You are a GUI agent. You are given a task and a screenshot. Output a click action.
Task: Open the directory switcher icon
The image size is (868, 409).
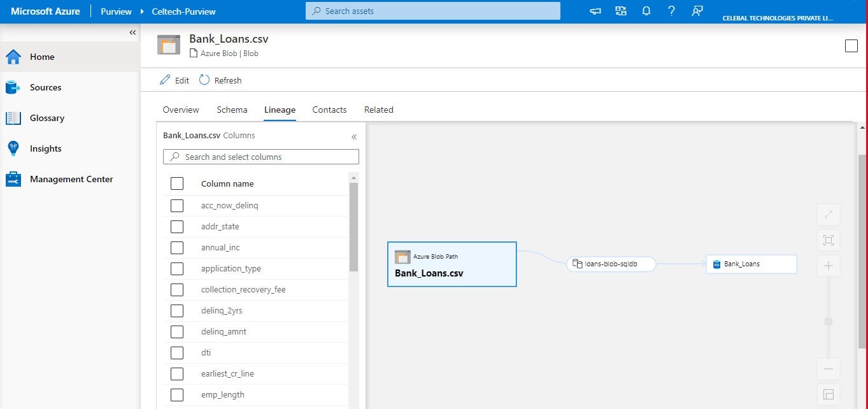point(621,11)
